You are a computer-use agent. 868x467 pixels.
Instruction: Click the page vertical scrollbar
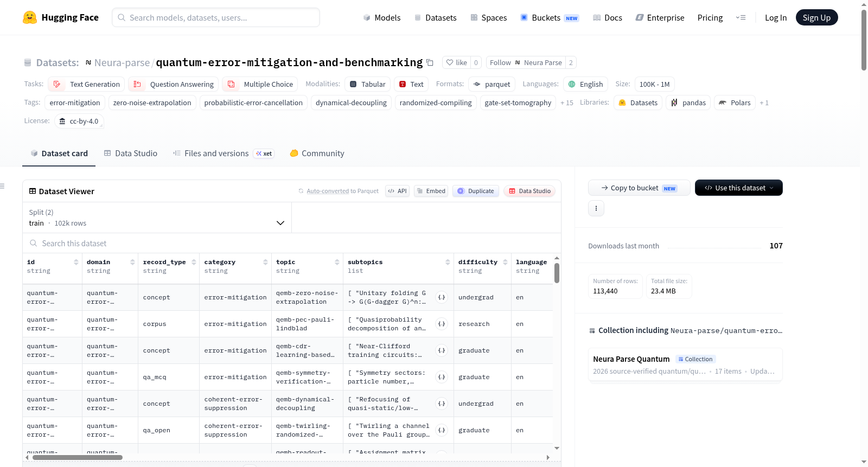(864, 40)
